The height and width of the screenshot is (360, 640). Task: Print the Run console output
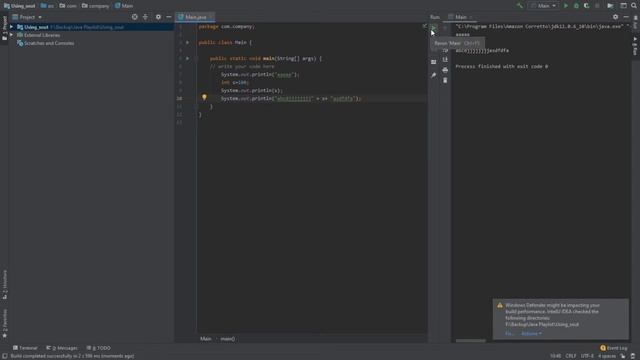[x=445, y=70]
